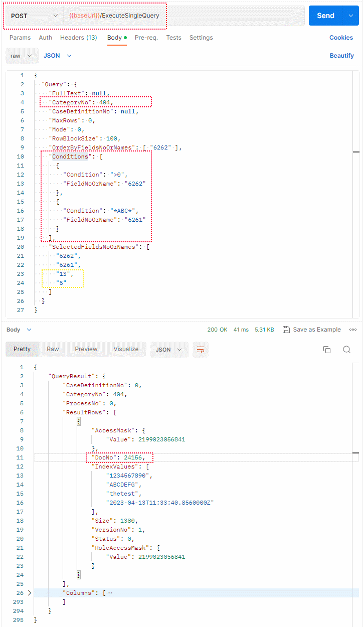Beautify the JSON request body
This screenshot has width=364, height=627.
(341, 55)
